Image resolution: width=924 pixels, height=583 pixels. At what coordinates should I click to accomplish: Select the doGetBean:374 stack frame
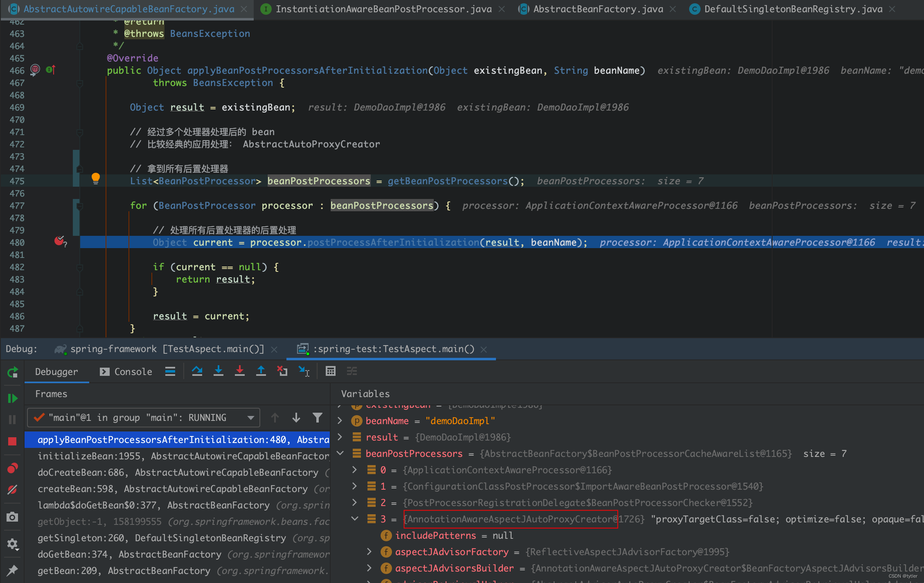pyautogui.click(x=177, y=554)
